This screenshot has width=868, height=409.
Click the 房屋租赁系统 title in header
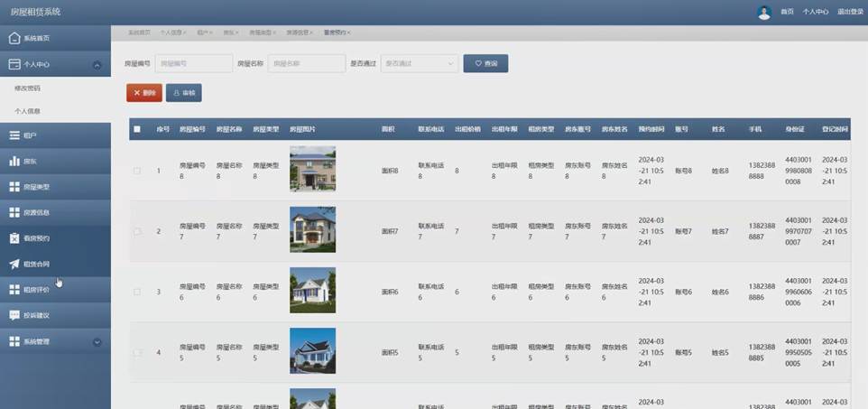click(36, 12)
